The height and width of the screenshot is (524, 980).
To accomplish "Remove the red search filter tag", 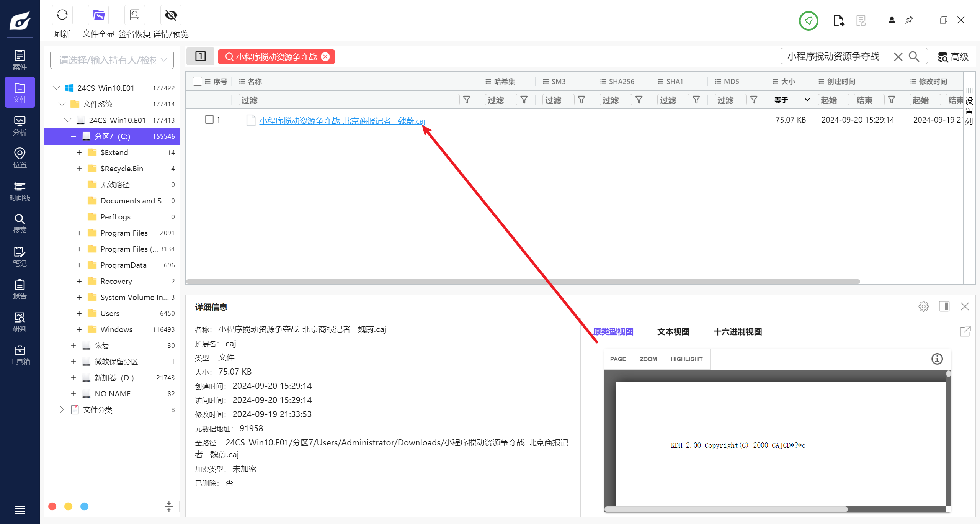I will (x=325, y=57).
